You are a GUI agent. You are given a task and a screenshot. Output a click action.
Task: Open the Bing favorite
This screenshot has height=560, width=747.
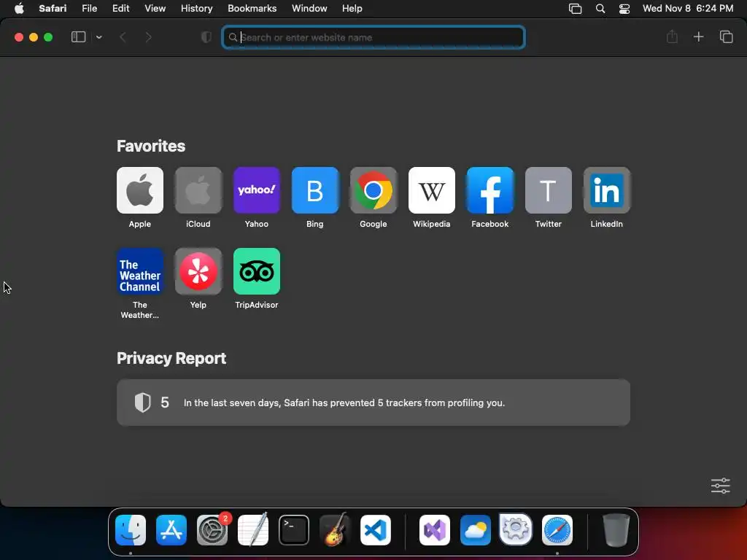[x=315, y=190]
